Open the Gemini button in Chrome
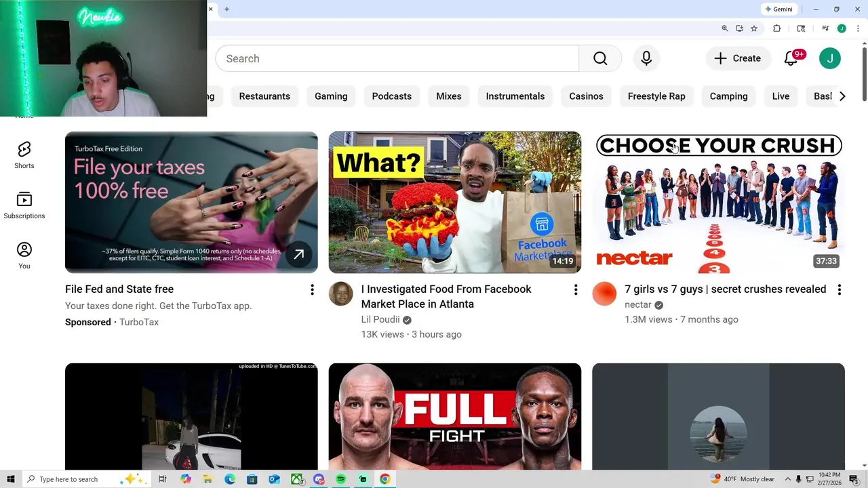This screenshot has height=488, width=868. (x=778, y=9)
